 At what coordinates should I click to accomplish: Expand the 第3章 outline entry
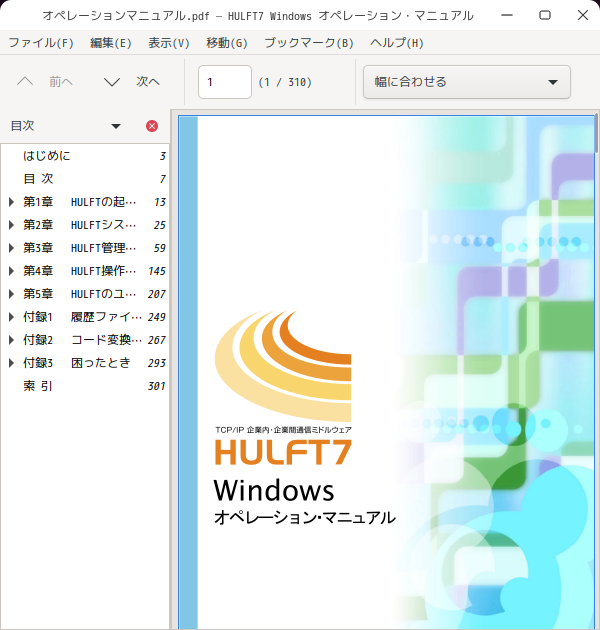(x=12, y=248)
